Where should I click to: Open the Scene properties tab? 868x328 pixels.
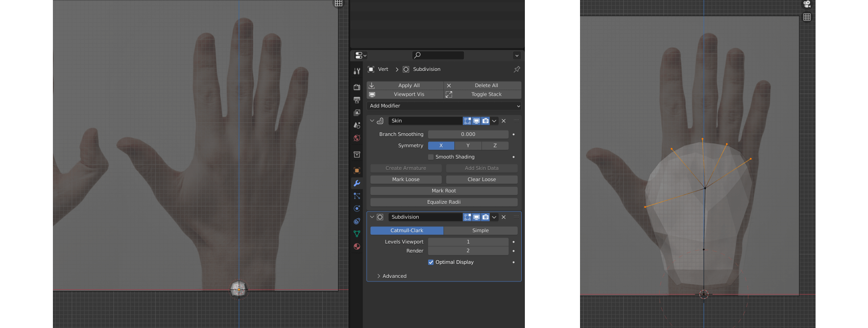pyautogui.click(x=357, y=125)
